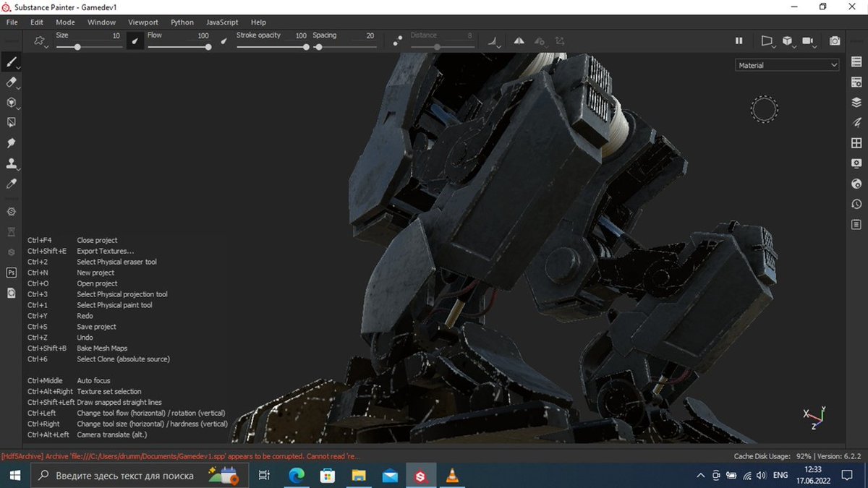Export to Photoshop via Ps icon
The image size is (868, 488).
[11, 273]
